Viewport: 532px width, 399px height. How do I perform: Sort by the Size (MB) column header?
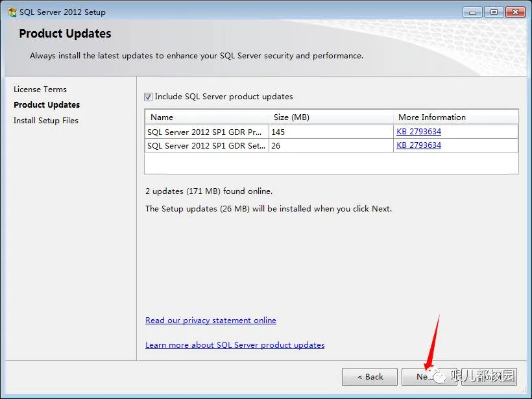[331, 117]
